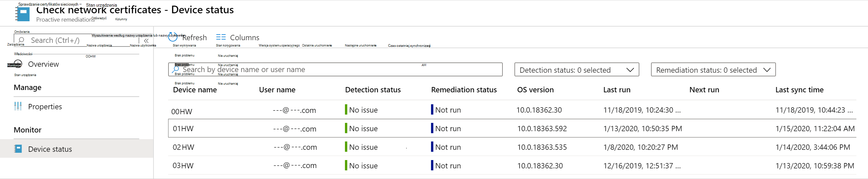Click the Columns list icon
The image size is (868, 179).
click(221, 37)
